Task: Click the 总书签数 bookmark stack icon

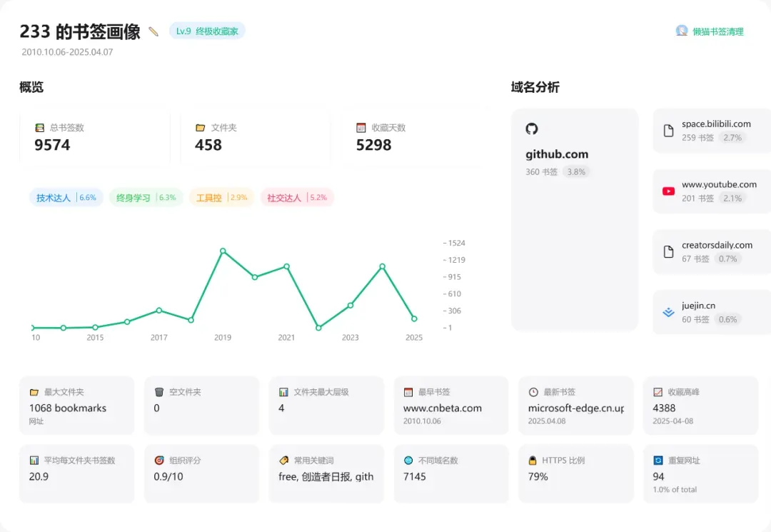Action: click(x=40, y=128)
